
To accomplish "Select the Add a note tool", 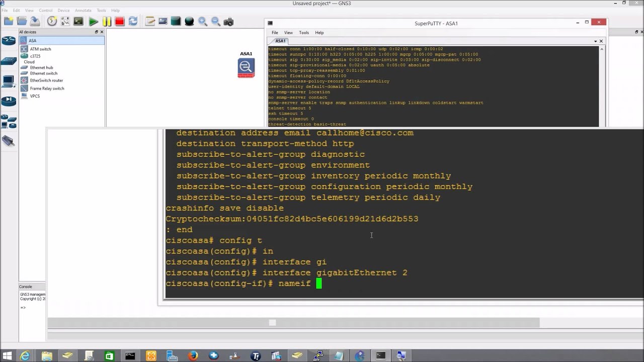I will [x=150, y=21].
